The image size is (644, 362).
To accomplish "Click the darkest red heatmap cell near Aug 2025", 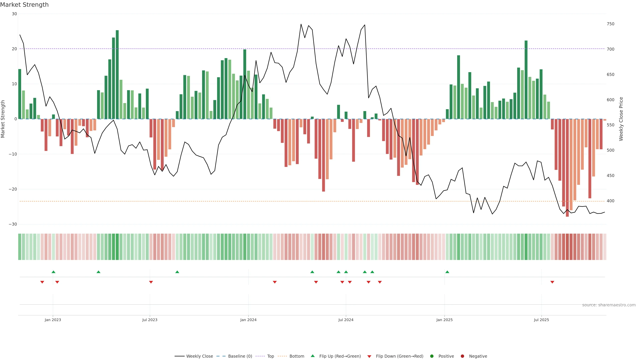I will coord(567,247).
